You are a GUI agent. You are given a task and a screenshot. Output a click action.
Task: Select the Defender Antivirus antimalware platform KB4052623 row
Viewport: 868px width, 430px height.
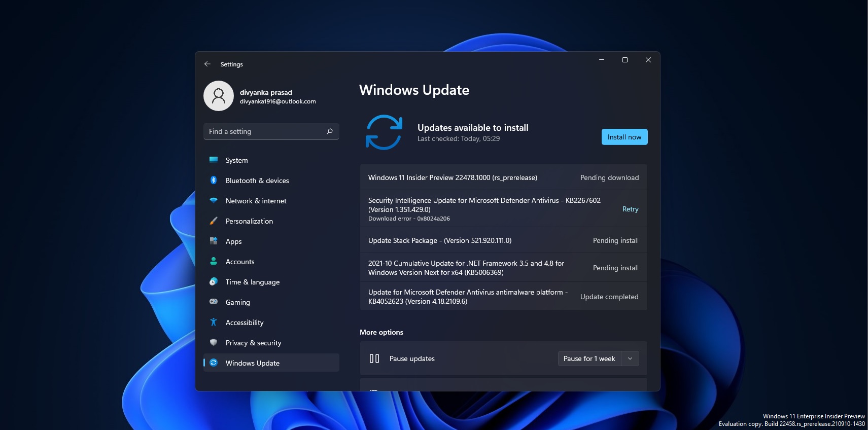point(504,297)
